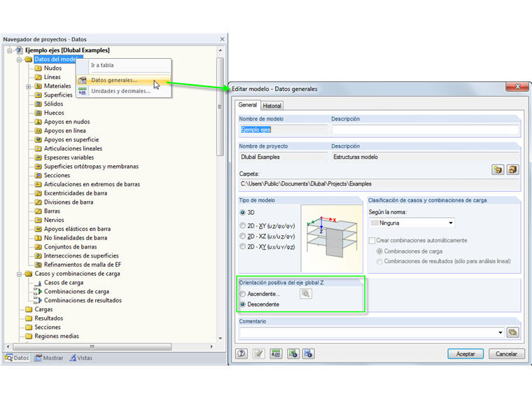Image resolution: width=532 pixels, height=399 pixels.
Task: Switch to the Datos navigator tab
Action: 17,358
